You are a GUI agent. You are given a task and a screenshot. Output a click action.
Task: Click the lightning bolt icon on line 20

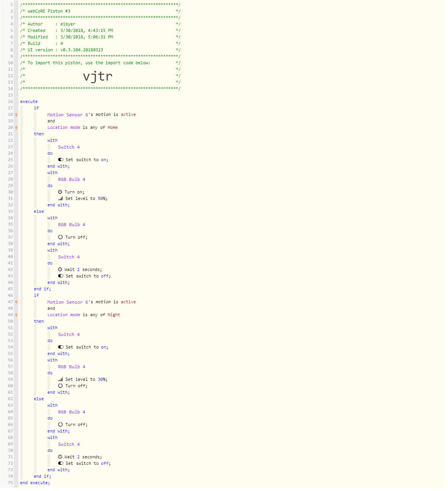click(16, 128)
